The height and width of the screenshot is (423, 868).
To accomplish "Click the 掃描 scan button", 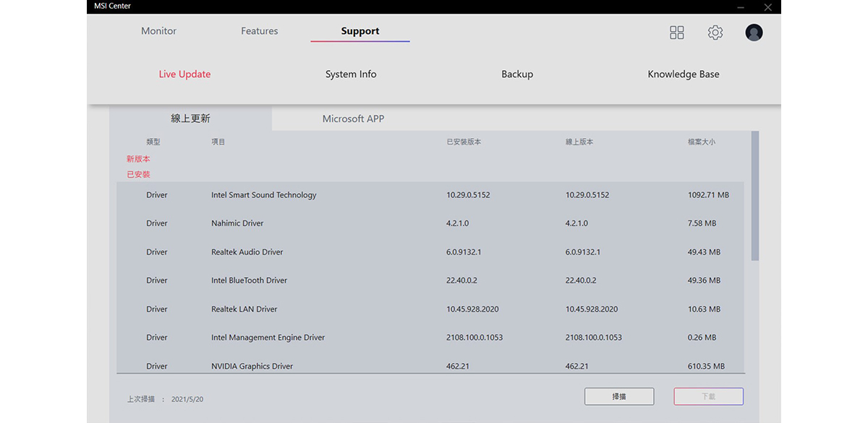I will pyautogui.click(x=619, y=396).
